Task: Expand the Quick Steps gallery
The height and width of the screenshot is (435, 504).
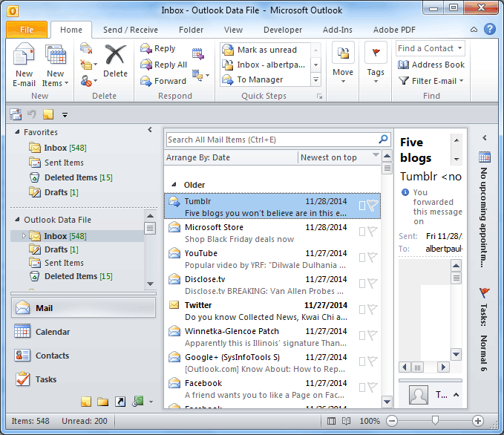Action: 316,79
